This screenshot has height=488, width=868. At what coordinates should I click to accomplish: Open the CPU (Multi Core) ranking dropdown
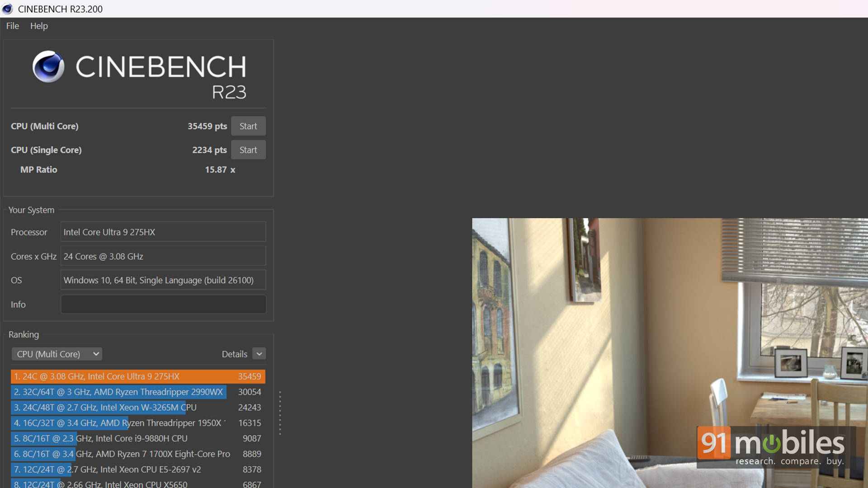(57, 354)
